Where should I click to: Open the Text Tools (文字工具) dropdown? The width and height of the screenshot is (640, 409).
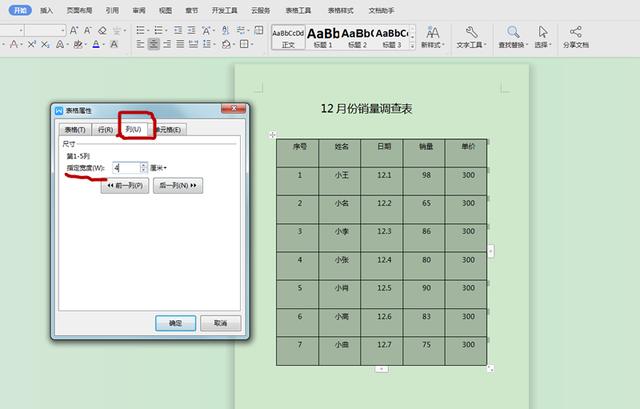click(x=471, y=37)
